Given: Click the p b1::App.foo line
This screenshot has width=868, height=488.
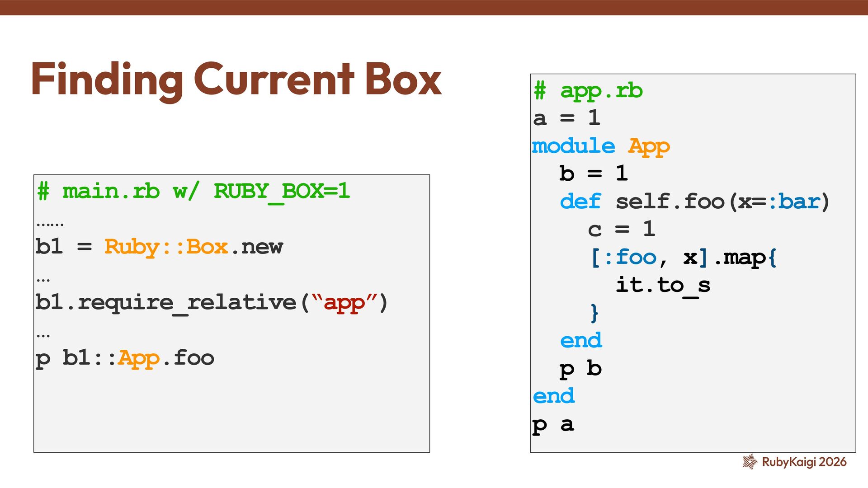Looking at the screenshot, I should click(125, 358).
